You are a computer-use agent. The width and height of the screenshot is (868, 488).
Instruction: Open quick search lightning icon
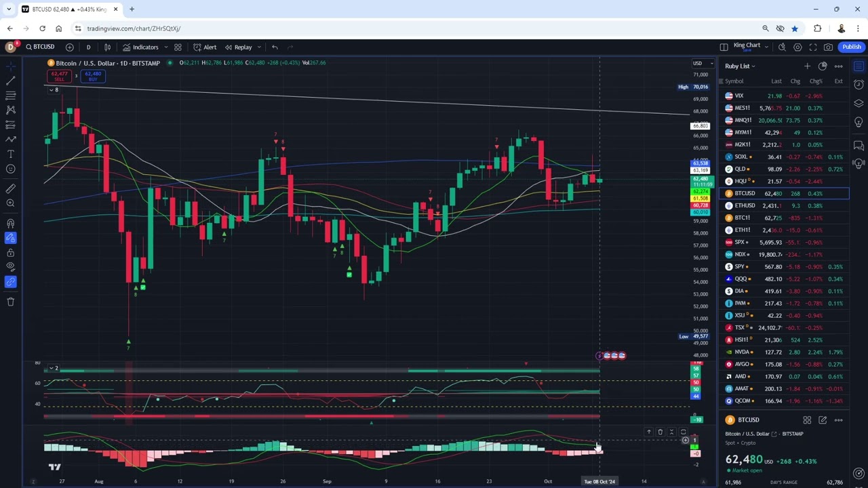(x=782, y=47)
